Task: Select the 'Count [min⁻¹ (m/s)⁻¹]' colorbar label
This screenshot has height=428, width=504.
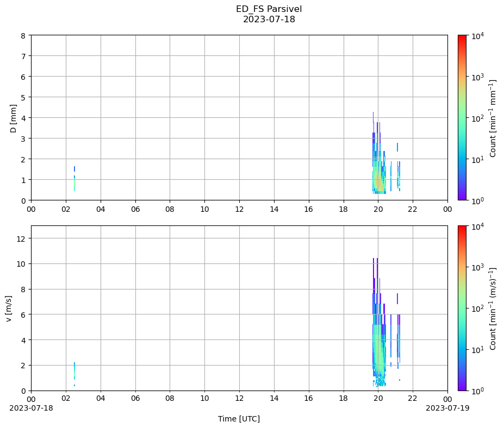Action: (493, 309)
